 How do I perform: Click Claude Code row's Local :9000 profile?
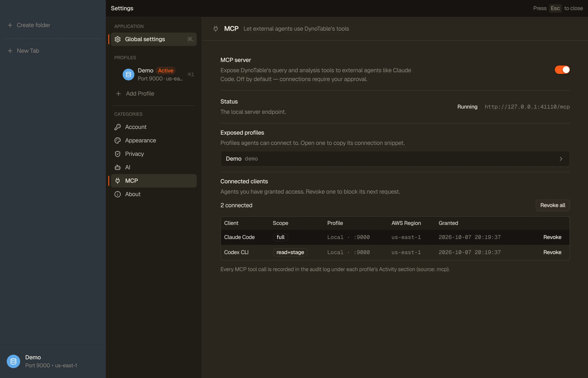(x=348, y=237)
